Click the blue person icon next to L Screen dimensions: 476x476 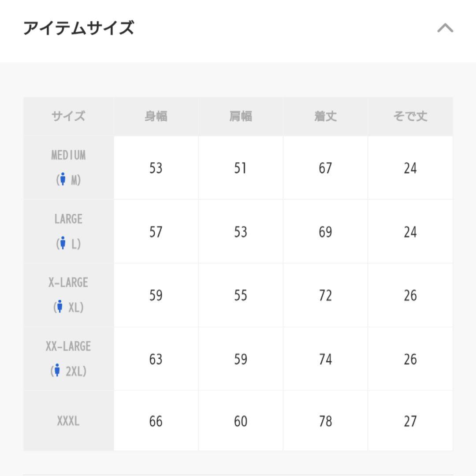point(63,243)
